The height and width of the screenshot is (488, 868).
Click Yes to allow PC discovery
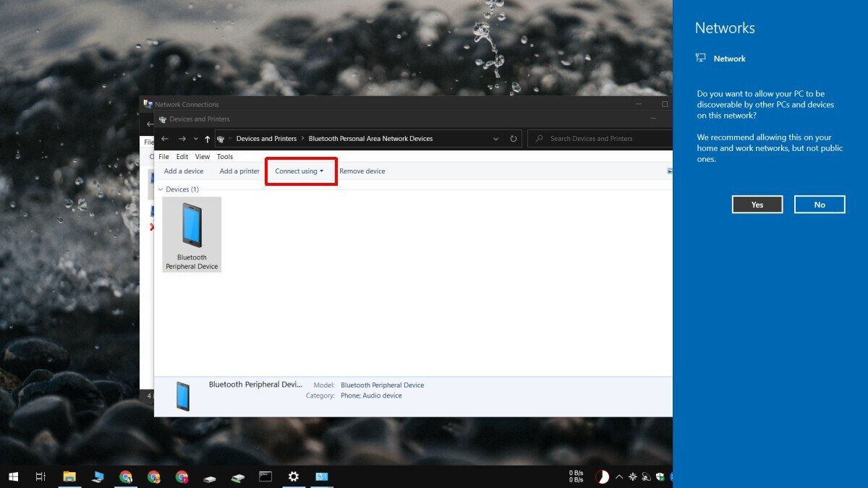[x=757, y=204]
